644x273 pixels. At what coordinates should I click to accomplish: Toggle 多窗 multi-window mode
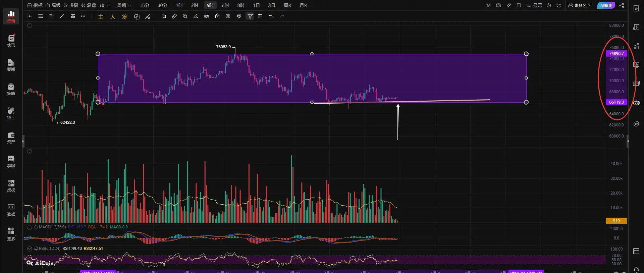coord(71,5)
